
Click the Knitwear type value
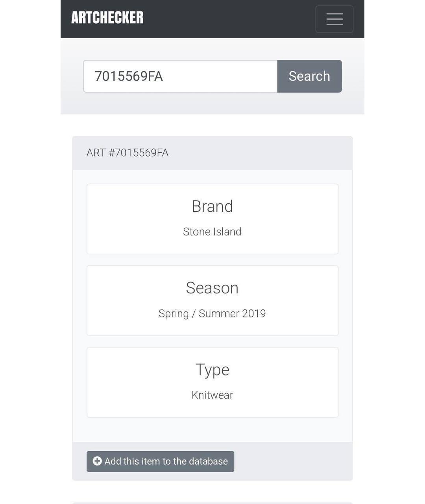[212, 395]
